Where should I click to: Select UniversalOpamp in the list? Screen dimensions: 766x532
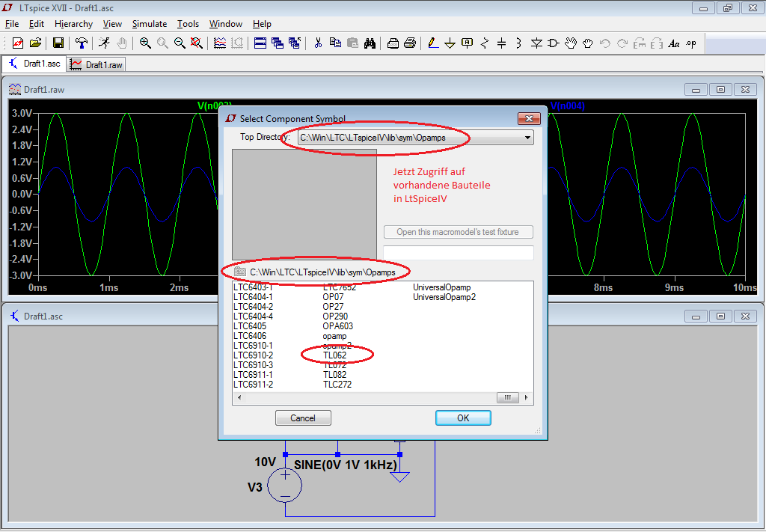point(441,287)
